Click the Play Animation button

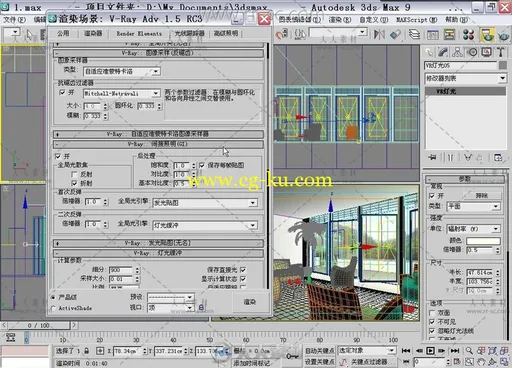tap(431, 351)
